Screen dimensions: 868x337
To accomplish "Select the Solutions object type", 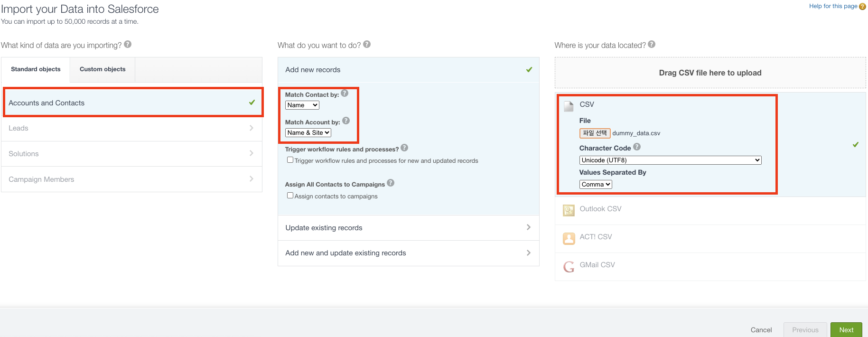I will [132, 154].
